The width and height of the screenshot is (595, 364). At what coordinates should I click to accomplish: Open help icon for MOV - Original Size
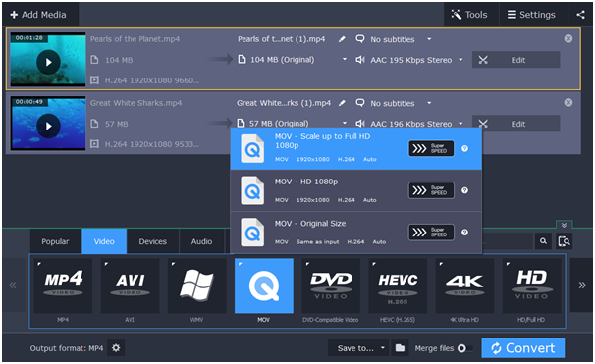(x=464, y=233)
